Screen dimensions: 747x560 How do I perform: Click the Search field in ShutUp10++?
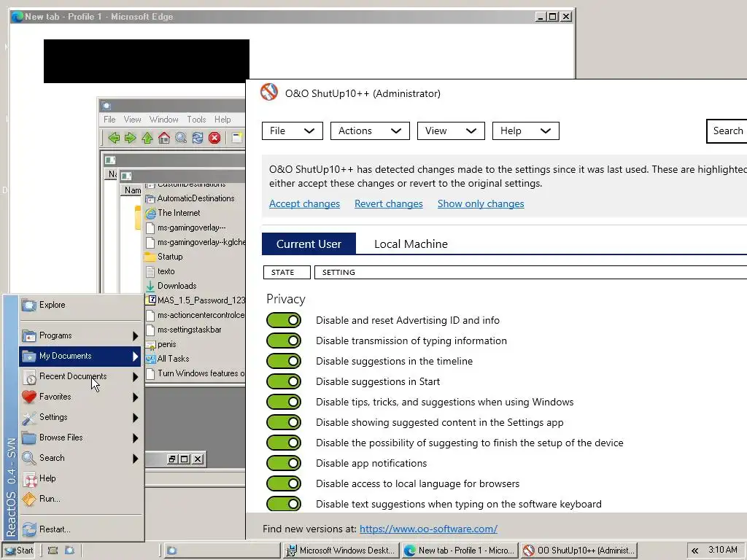pos(727,131)
